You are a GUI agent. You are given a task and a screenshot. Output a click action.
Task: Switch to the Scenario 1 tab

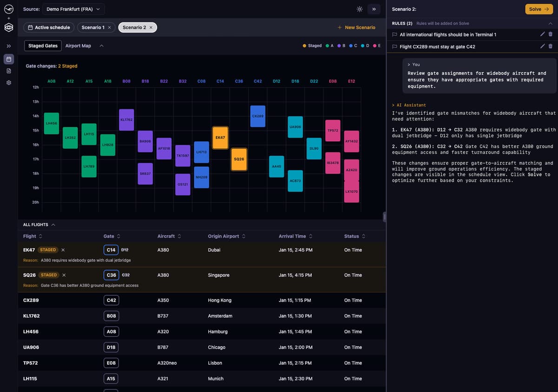point(93,27)
